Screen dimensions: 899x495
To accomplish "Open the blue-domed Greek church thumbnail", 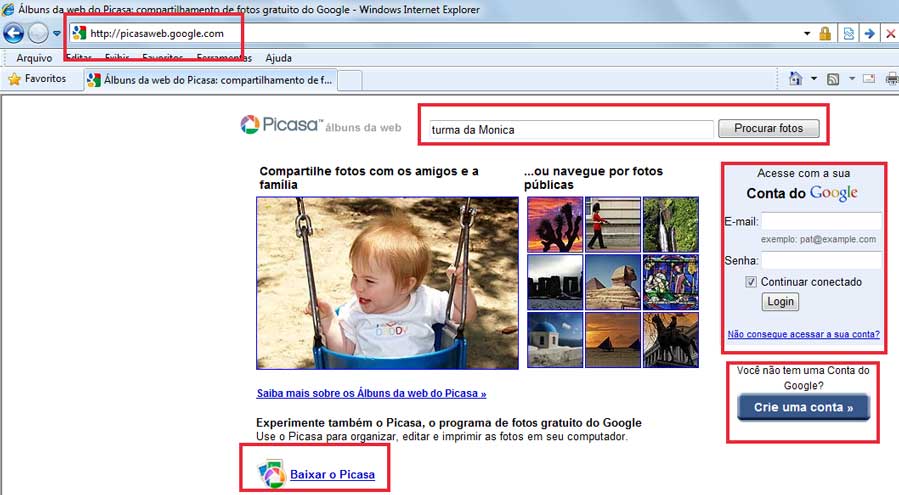I will 555,340.
